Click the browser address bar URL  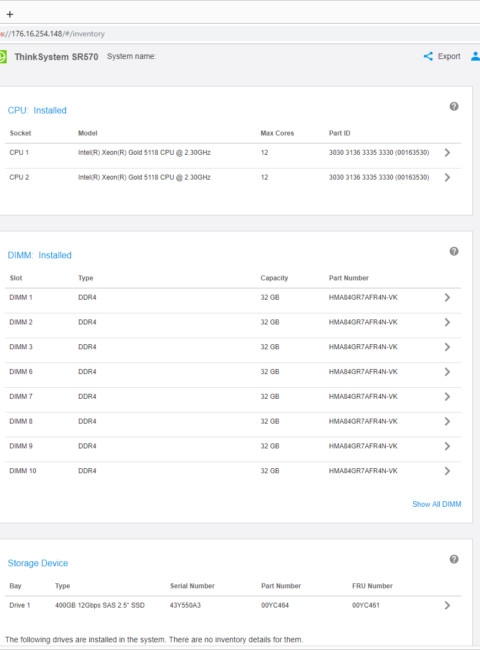point(52,34)
